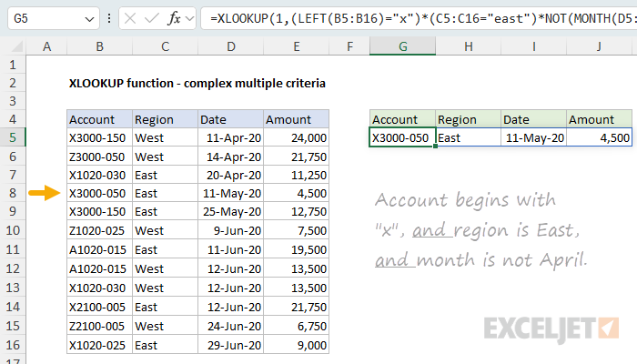Click date cell '14-Apr-20'
This screenshot has height=364, width=637.
[x=231, y=157]
